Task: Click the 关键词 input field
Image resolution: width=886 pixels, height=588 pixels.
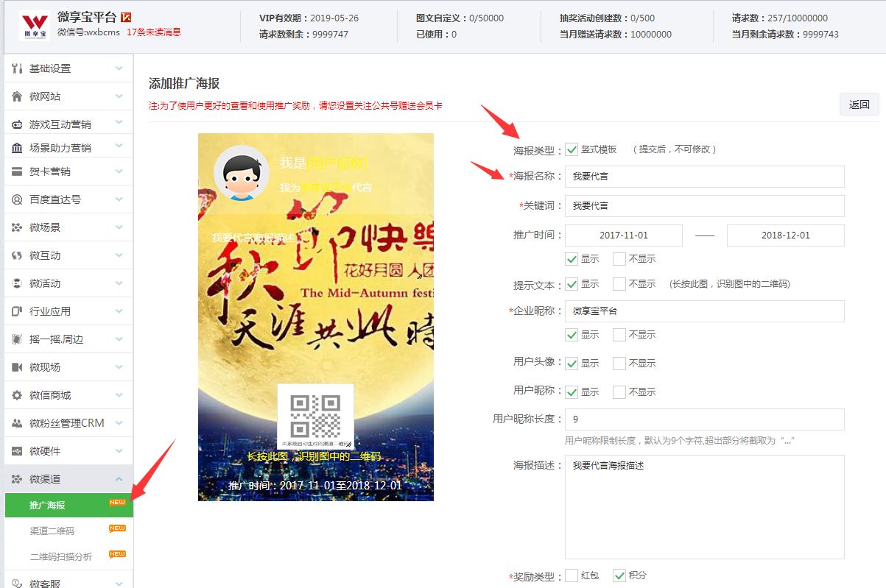Action: coord(705,206)
